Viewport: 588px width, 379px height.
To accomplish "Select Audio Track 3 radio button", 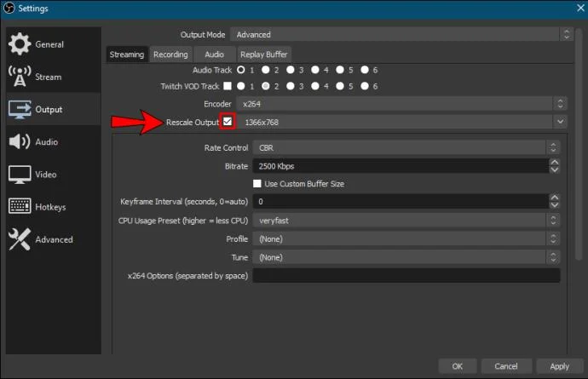I will click(291, 70).
